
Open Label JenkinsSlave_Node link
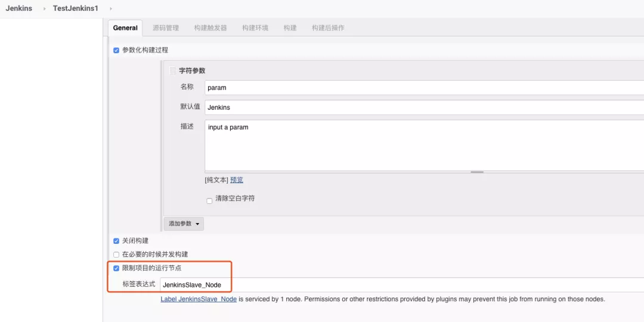coord(199,299)
